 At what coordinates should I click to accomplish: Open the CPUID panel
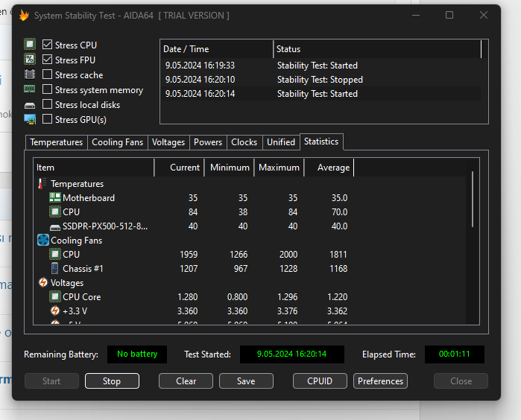(x=320, y=381)
